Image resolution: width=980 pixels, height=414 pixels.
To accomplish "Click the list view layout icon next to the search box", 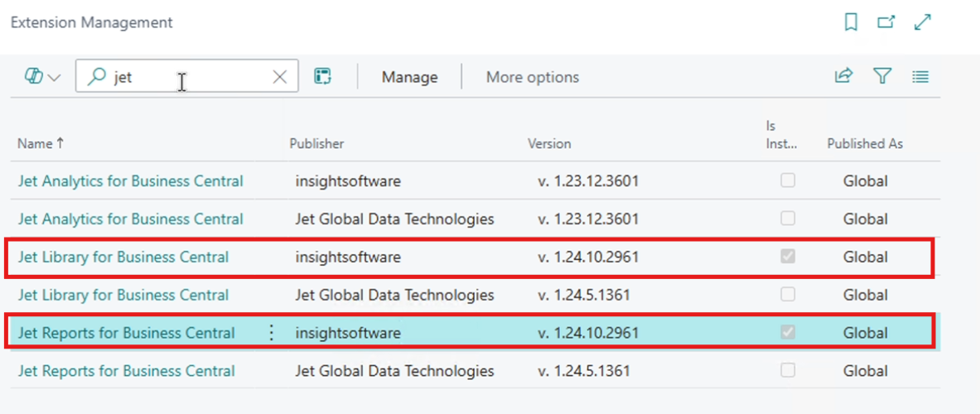I will coord(322,77).
